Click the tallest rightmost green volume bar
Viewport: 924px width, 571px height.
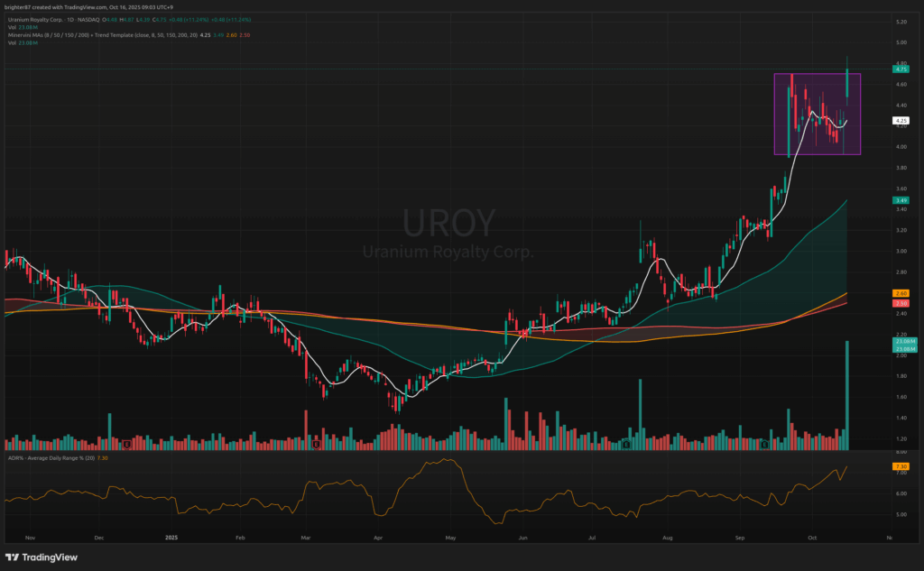pos(846,395)
